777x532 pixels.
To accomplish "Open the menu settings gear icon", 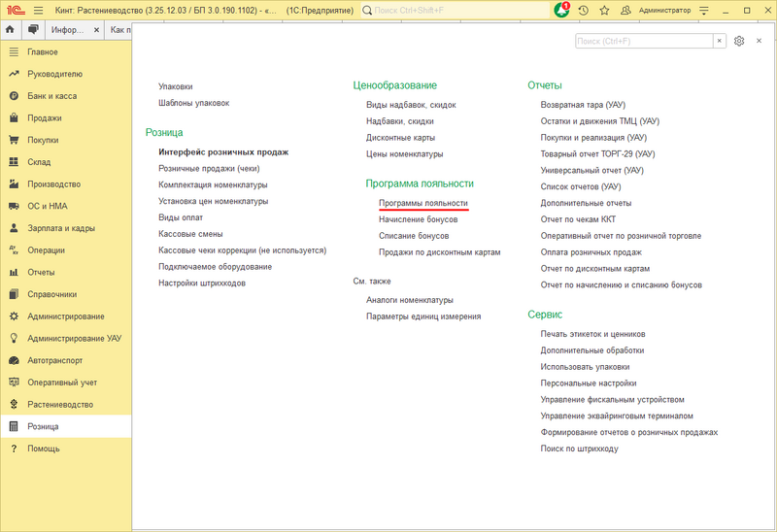I will pos(739,41).
